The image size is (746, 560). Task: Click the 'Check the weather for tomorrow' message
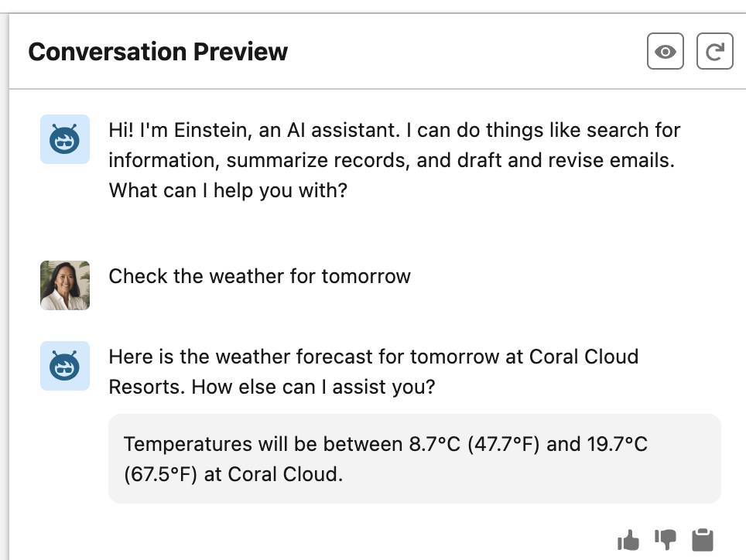260,276
